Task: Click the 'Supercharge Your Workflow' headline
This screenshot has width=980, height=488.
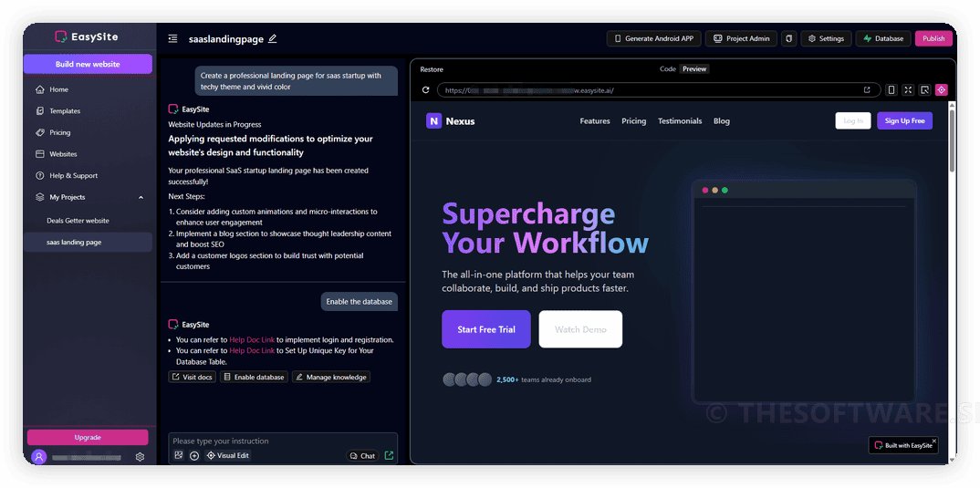Action: click(545, 229)
